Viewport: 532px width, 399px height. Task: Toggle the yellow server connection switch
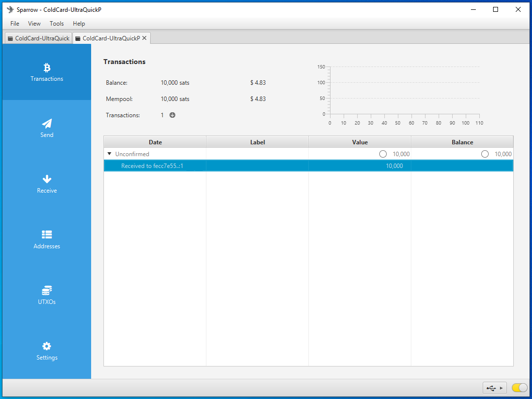pos(520,388)
